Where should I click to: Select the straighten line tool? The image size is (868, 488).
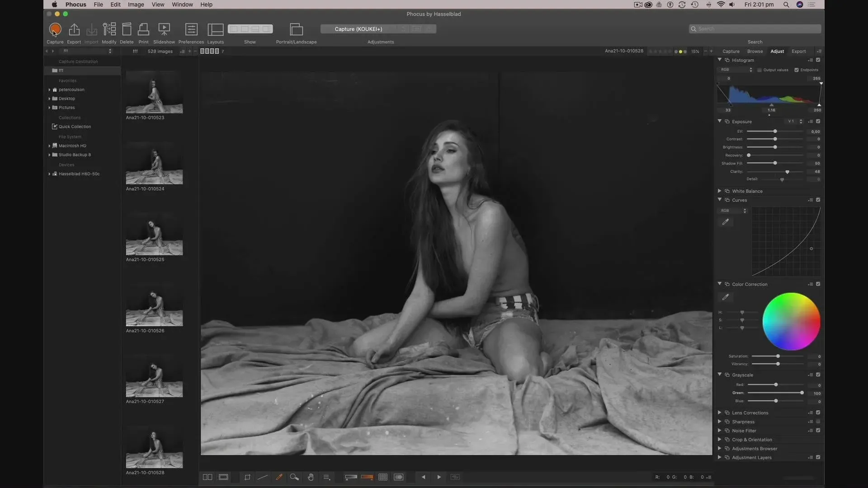263,477
